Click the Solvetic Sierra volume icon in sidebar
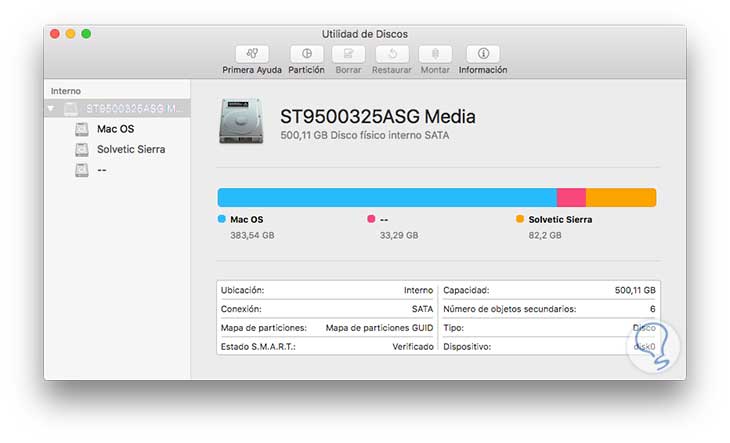The height and width of the screenshot is (443, 730). coord(82,149)
